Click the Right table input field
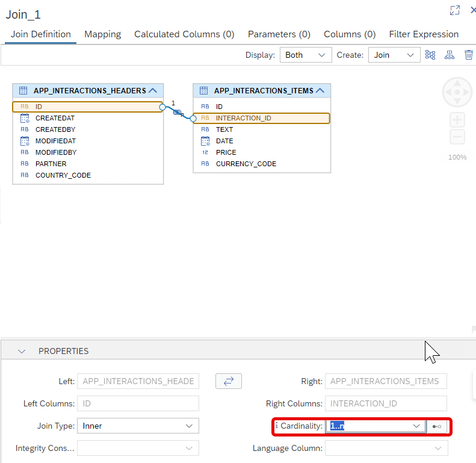 pyautogui.click(x=386, y=381)
